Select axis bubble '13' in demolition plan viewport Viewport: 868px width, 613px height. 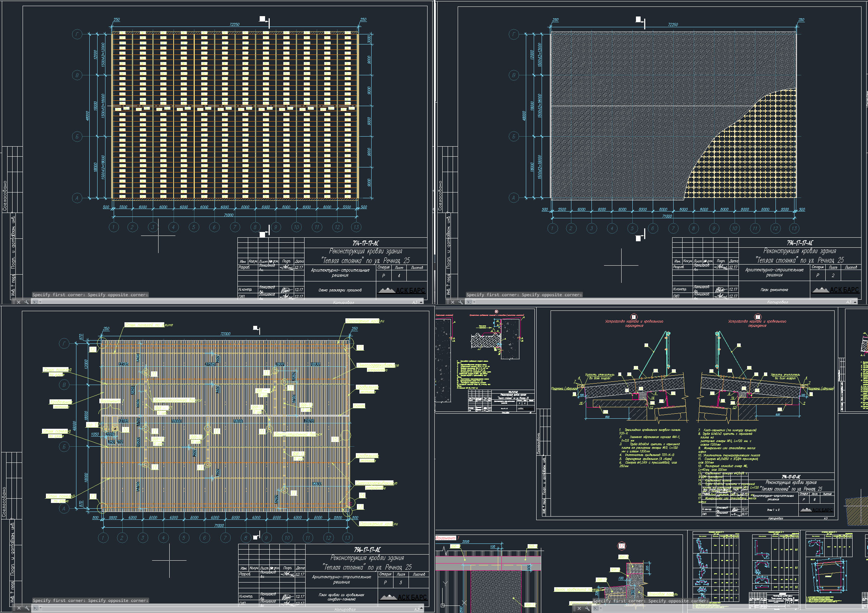click(794, 228)
